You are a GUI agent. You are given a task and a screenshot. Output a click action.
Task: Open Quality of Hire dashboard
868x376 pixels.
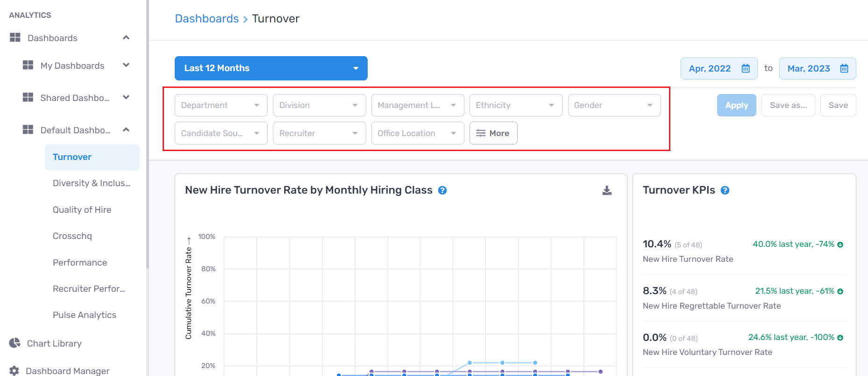pyautogui.click(x=82, y=210)
